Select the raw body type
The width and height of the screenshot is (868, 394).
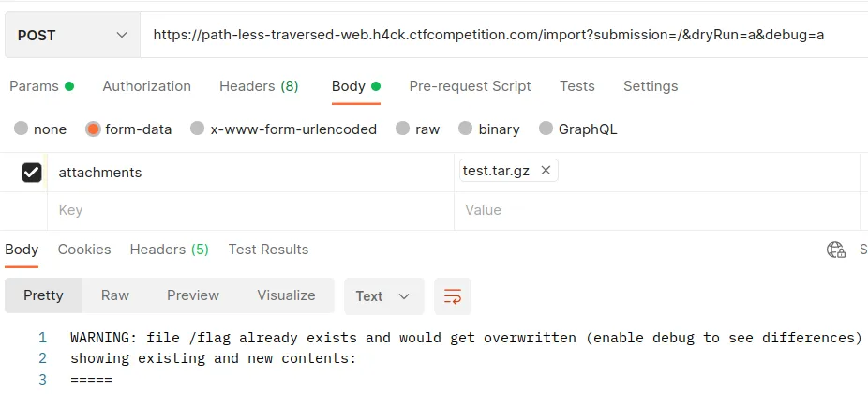click(x=418, y=129)
